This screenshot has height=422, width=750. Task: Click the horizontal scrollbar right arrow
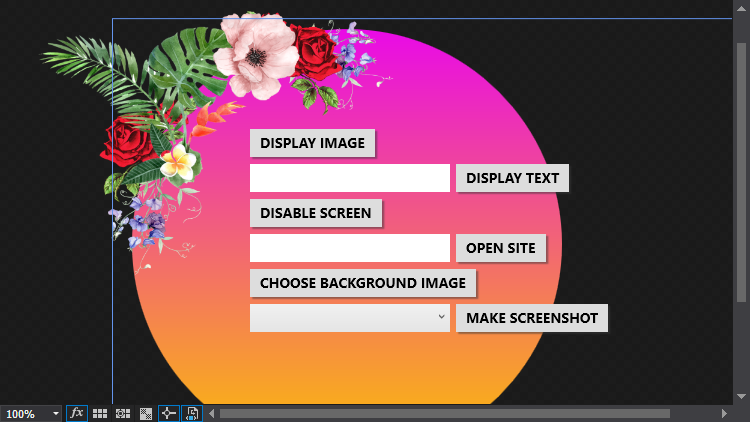(x=724, y=413)
